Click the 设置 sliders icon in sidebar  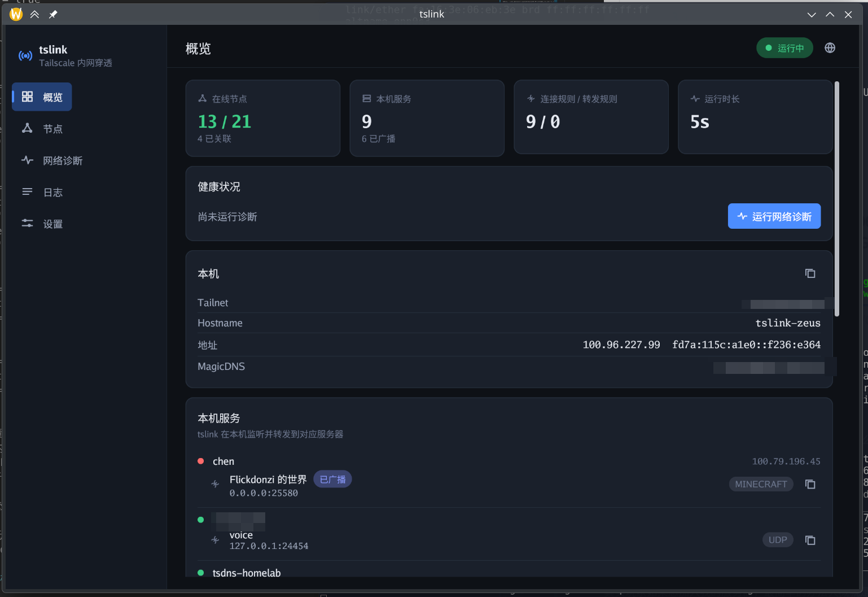pos(27,223)
